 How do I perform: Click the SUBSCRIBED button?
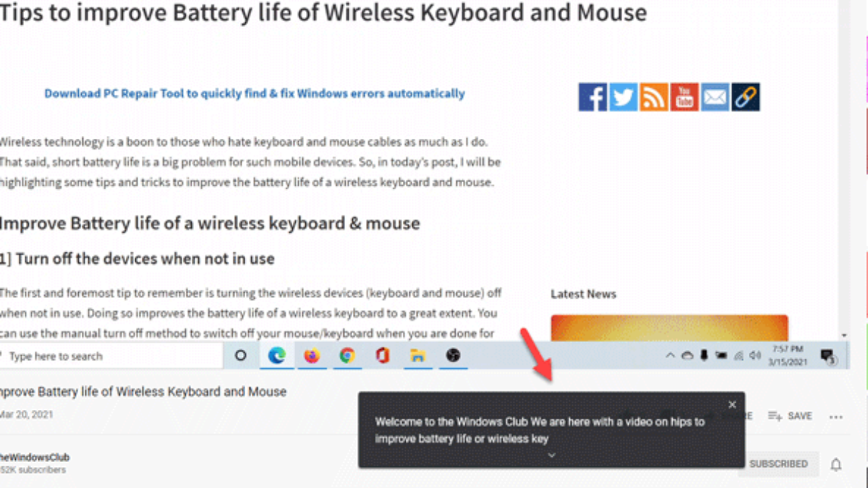click(778, 464)
